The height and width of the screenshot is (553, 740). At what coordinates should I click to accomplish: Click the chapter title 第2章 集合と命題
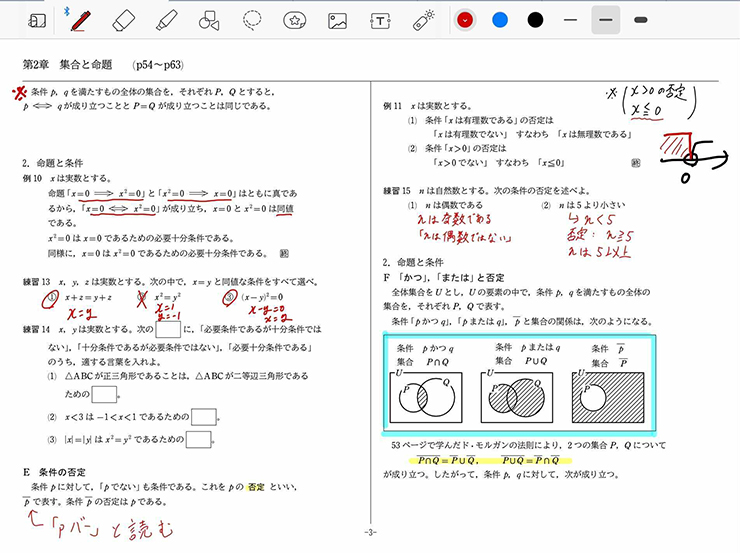67,65
